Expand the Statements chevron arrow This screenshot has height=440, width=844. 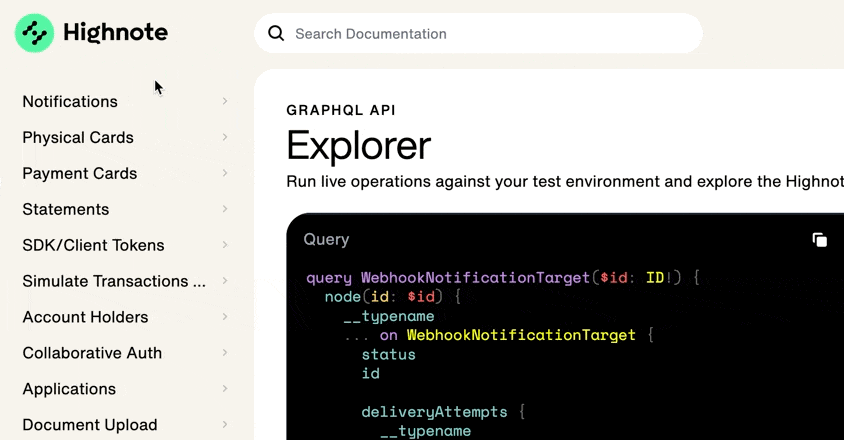[225, 209]
